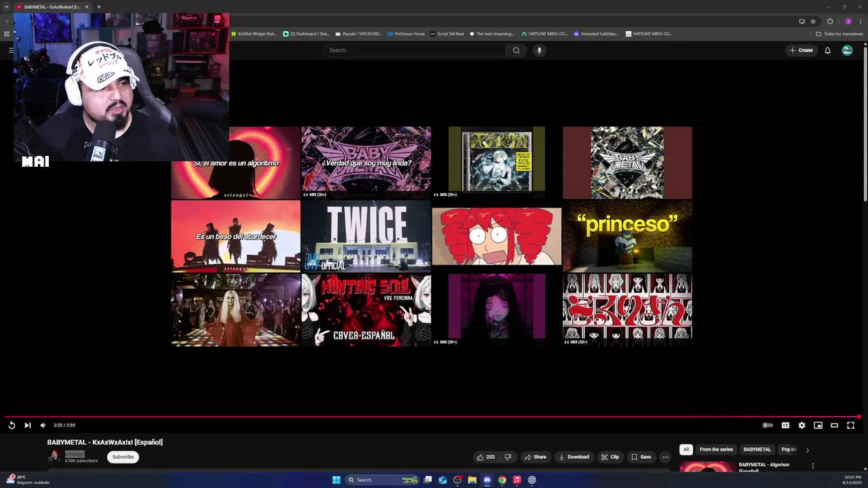The height and width of the screenshot is (488, 868).
Task: Open disco dance floor video thumbnail
Action: pos(235,310)
